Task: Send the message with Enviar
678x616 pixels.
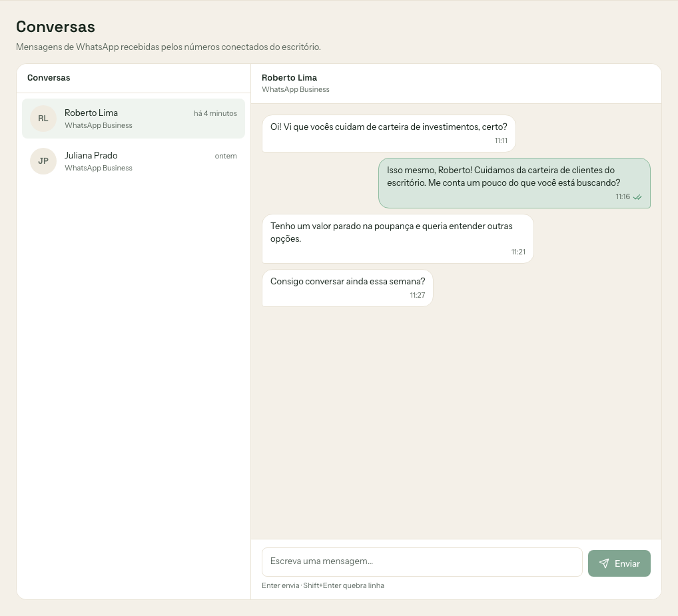Action: coord(619,563)
